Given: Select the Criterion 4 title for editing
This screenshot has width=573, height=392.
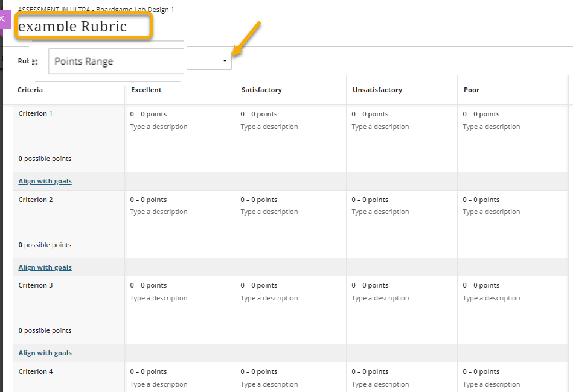Looking at the screenshot, I should 35,371.
